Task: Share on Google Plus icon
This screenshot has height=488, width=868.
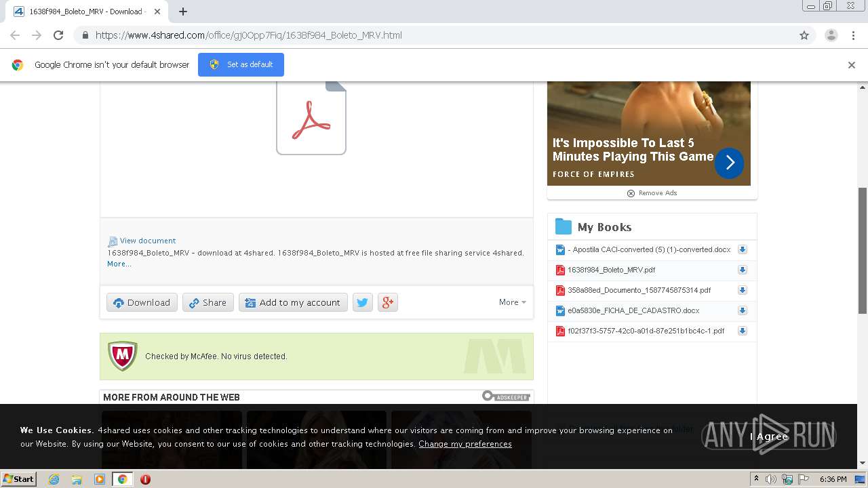Action: tap(387, 302)
